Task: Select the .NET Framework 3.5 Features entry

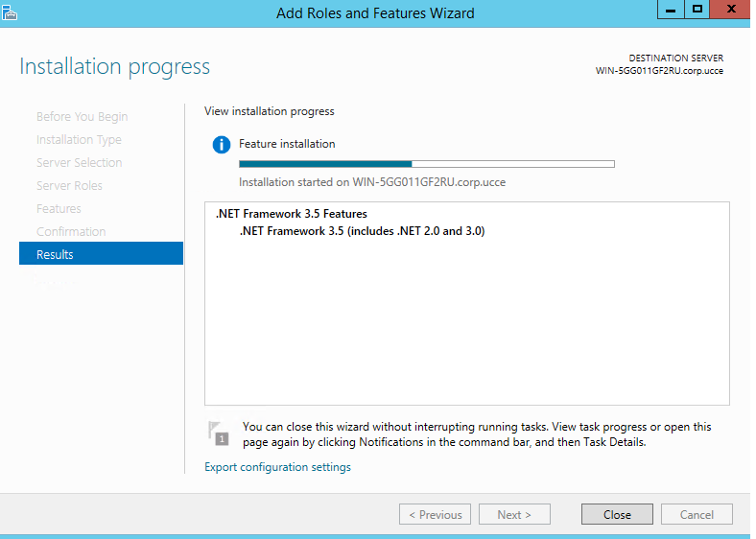Action: coord(291,214)
